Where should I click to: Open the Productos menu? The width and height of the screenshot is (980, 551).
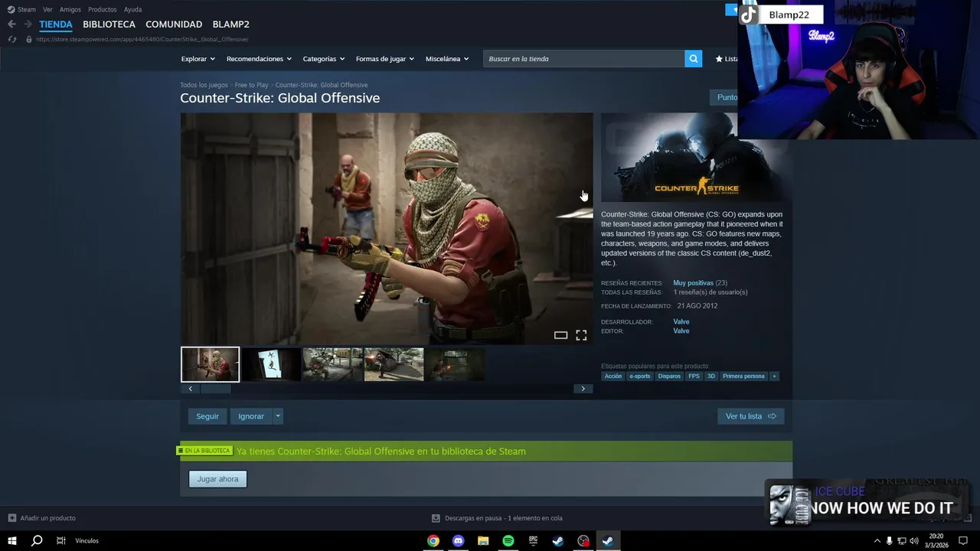point(103,9)
